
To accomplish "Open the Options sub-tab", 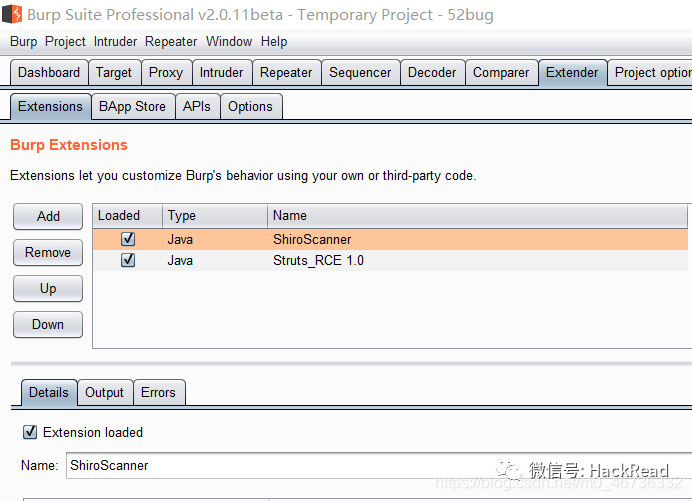I will 251,106.
